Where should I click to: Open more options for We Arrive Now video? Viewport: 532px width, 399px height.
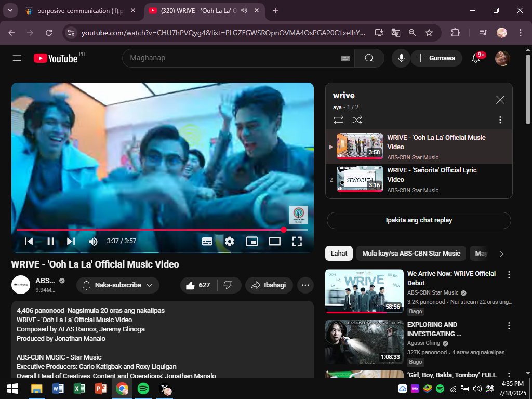pyautogui.click(x=509, y=275)
